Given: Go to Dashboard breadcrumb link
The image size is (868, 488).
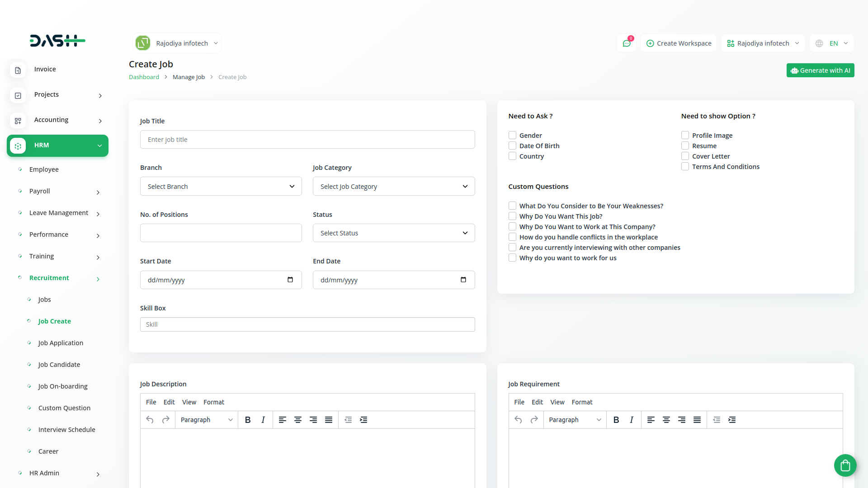Looking at the screenshot, I should (144, 77).
